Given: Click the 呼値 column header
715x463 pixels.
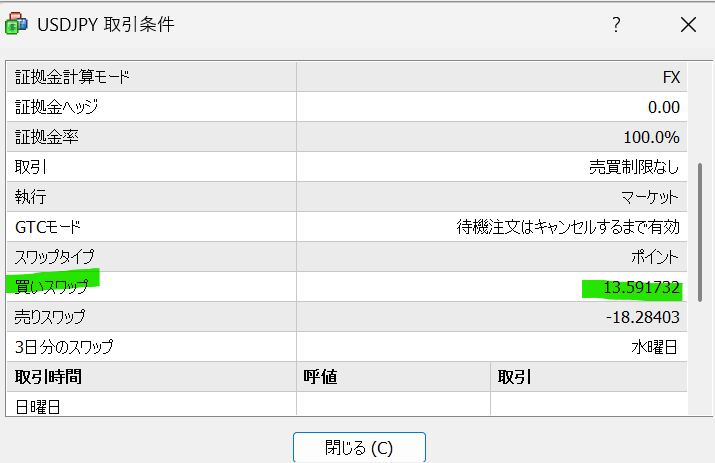Looking at the screenshot, I should (322, 376).
